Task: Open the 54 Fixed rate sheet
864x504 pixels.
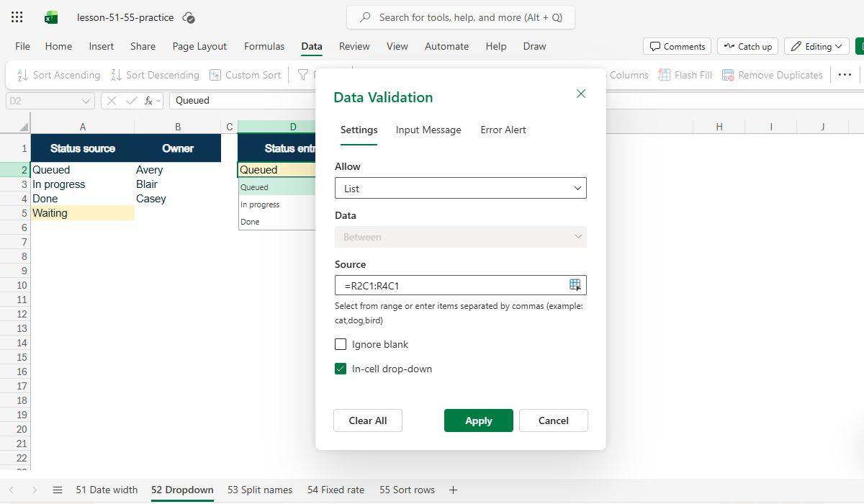Action: (x=336, y=490)
